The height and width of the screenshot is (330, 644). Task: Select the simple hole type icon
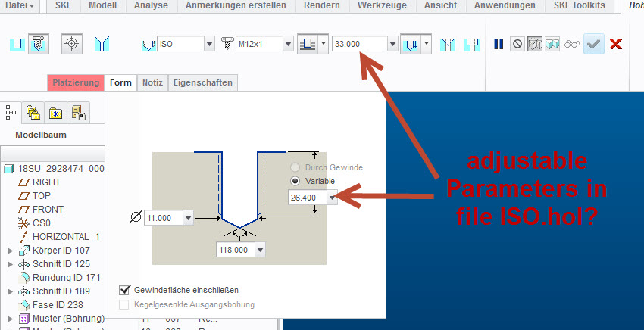coord(17,44)
